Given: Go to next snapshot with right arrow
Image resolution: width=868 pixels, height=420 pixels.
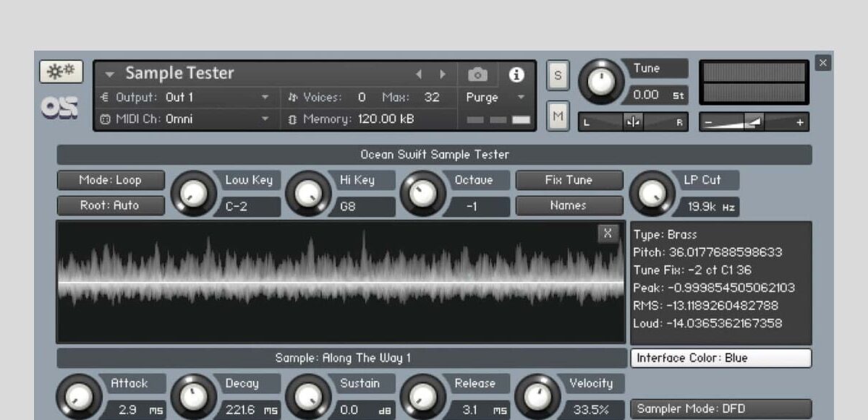Looking at the screenshot, I should coord(443,73).
